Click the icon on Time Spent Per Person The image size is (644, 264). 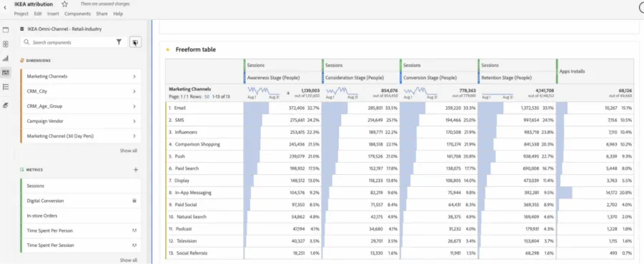click(x=134, y=230)
